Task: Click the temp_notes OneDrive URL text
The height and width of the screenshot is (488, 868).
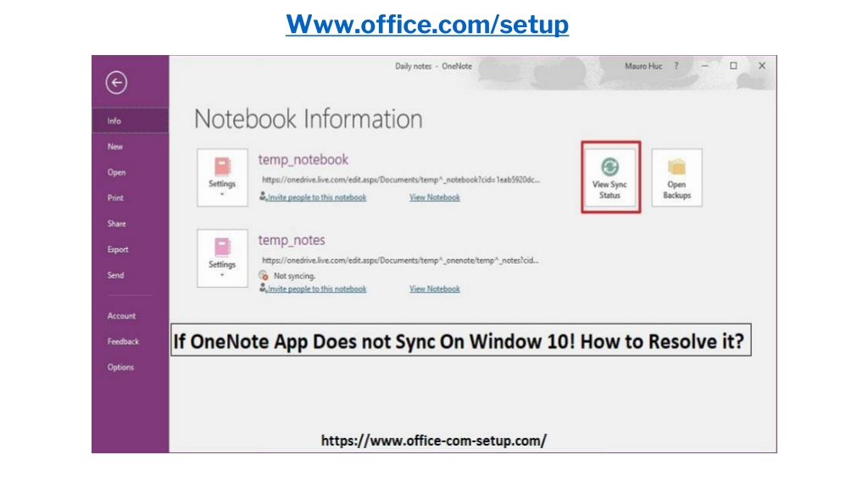Action: point(400,260)
